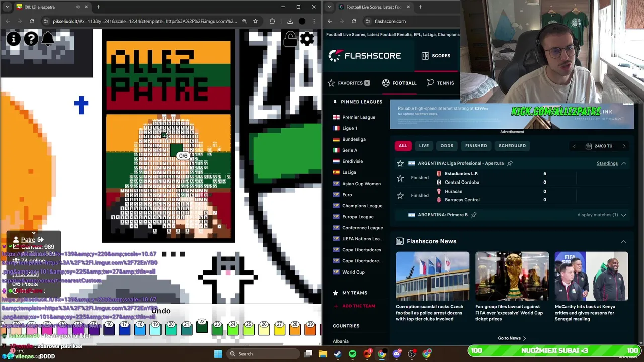The width and height of the screenshot is (644, 362).
Task: Open the Windows Start button
Action: pyautogui.click(x=218, y=354)
